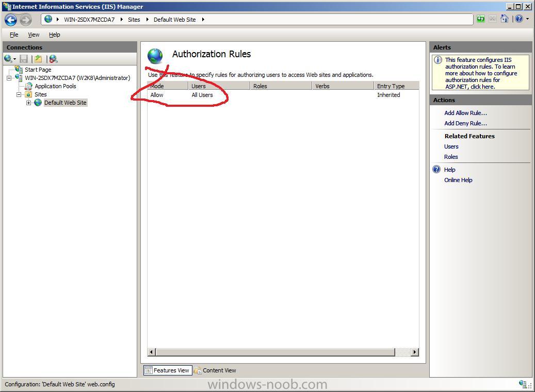This screenshot has height=392, width=535.
Task: Click the Help link in Actions
Action: tap(449, 170)
